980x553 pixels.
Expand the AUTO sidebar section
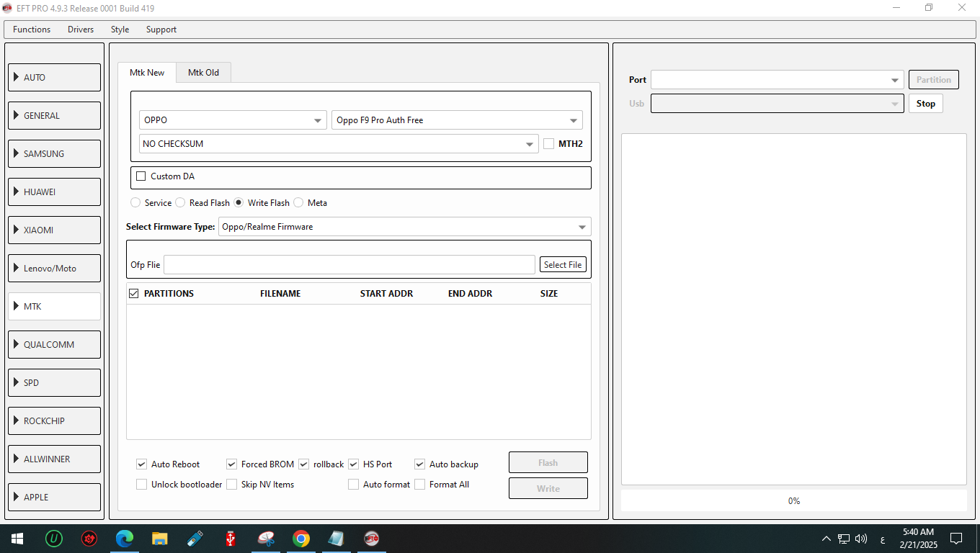coord(54,77)
